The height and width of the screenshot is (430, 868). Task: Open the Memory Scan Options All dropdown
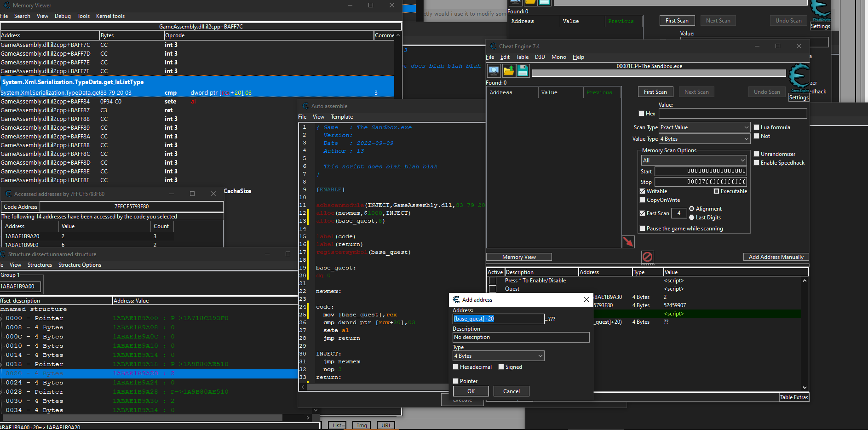coord(694,161)
